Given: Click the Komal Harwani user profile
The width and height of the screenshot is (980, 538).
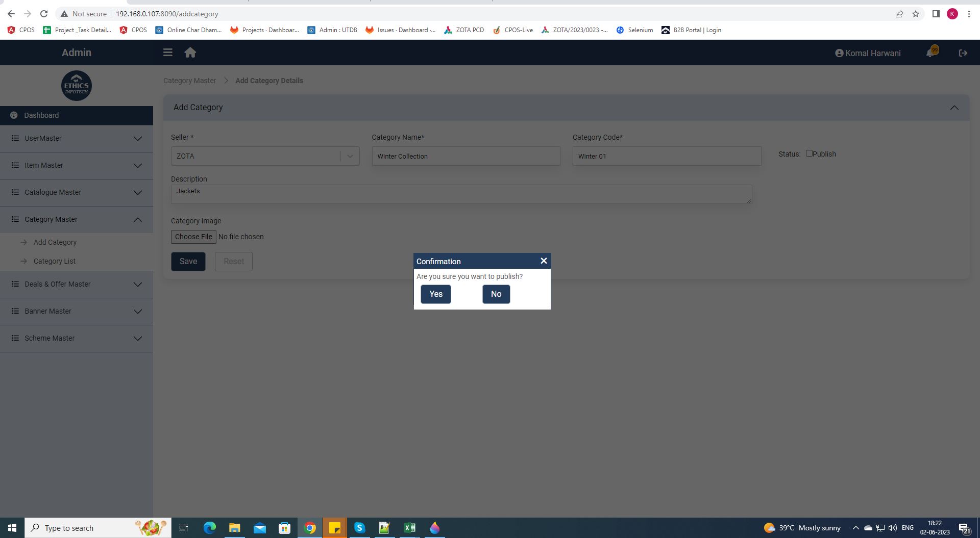Looking at the screenshot, I should click(868, 53).
